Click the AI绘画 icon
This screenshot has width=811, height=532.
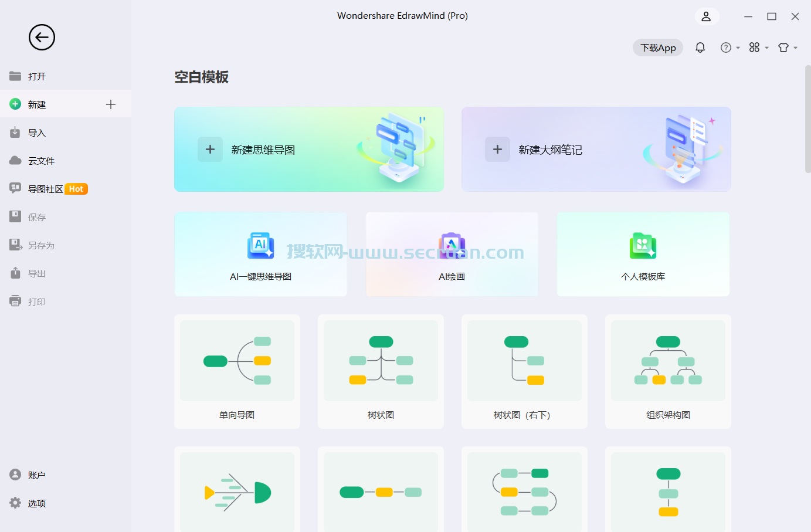(x=452, y=246)
